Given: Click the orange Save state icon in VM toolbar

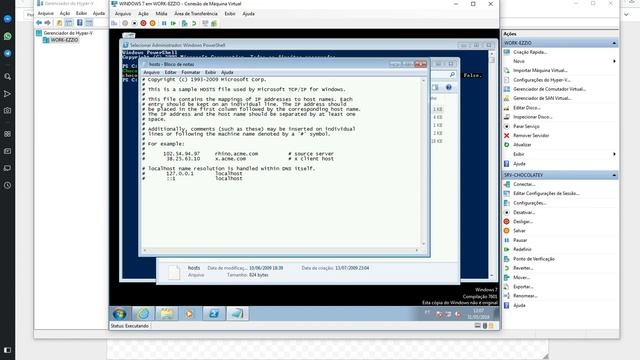Looking at the screenshot, I should [153, 23].
